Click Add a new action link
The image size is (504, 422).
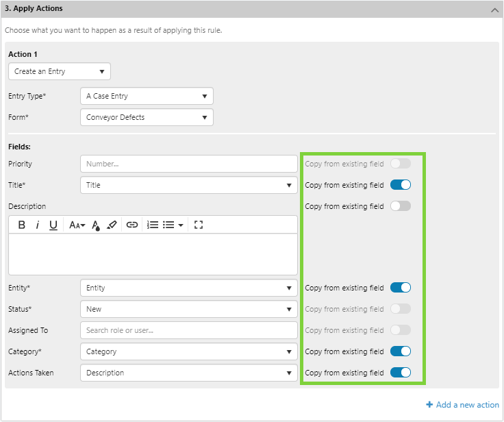(x=463, y=405)
